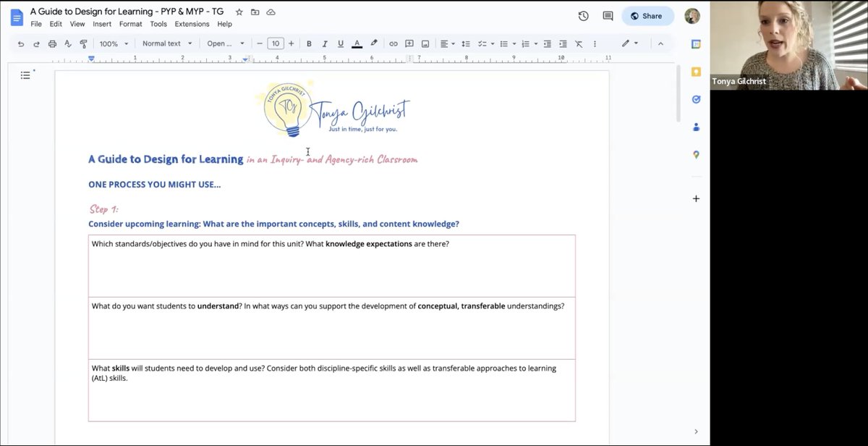Image resolution: width=868 pixels, height=446 pixels.
Task: Open Google Tasks side panel
Action: point(696,99)
